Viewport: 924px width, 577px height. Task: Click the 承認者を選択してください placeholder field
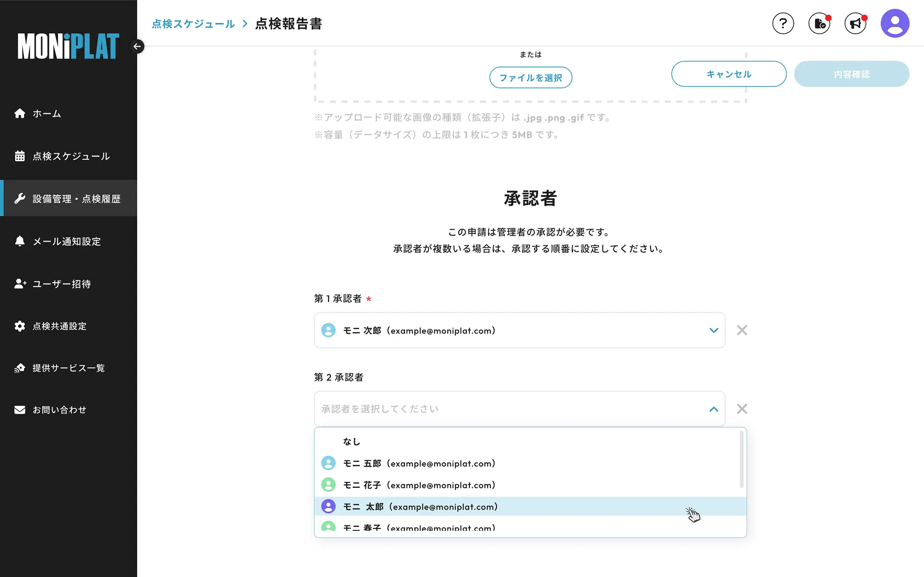519,409
